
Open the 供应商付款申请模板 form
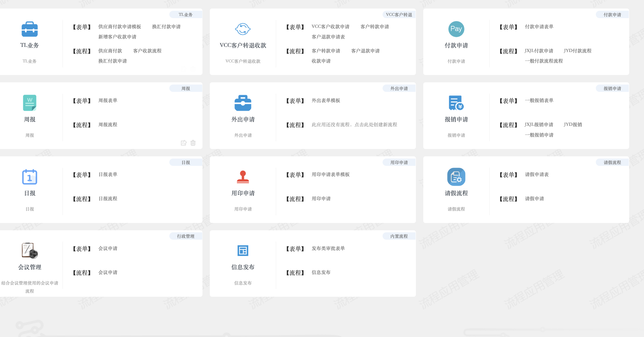pyautogui.click(x=120, y=26)
